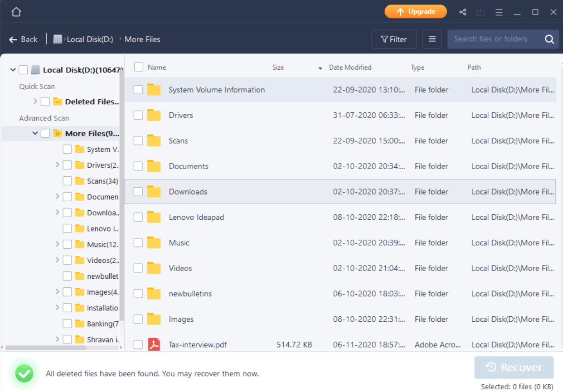Click the Lenovo I. tree item
563x392 pixels.
pyautogui.click(x=102, y=228)
